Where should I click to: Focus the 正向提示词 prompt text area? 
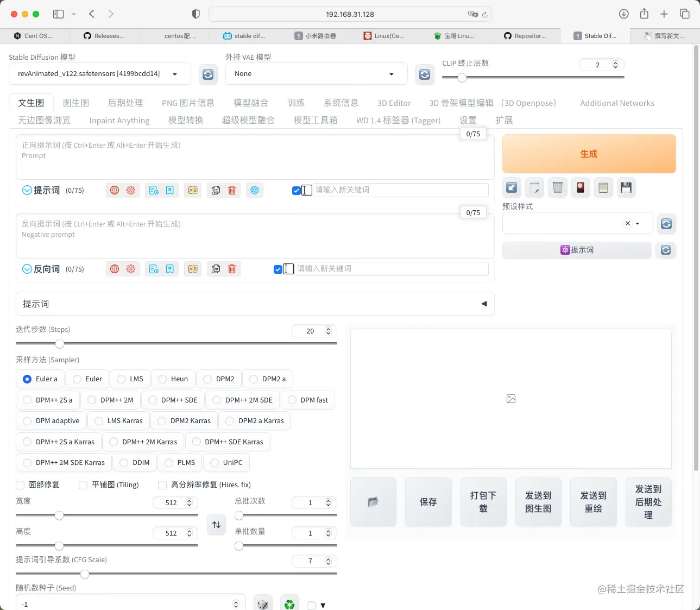(x=255, y=158)
